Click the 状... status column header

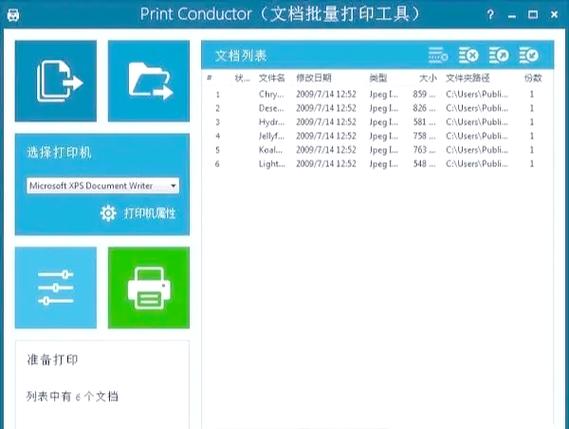[242, 78]
